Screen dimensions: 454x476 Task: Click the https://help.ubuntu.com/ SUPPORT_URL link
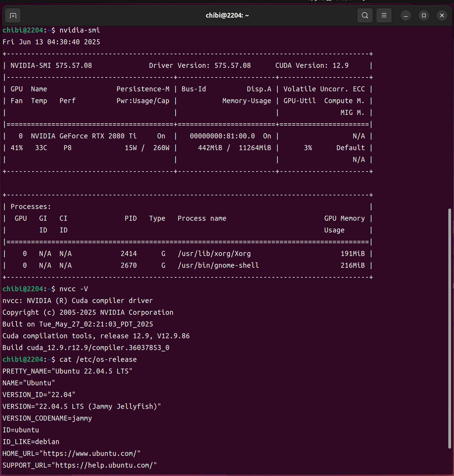coord(104,465)
